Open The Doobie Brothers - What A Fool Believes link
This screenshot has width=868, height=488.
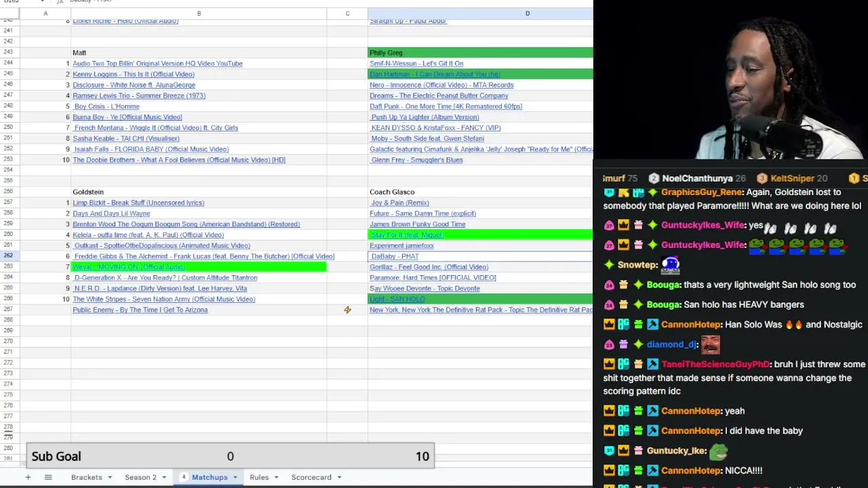pyautogui.click(x=179, y=160)
